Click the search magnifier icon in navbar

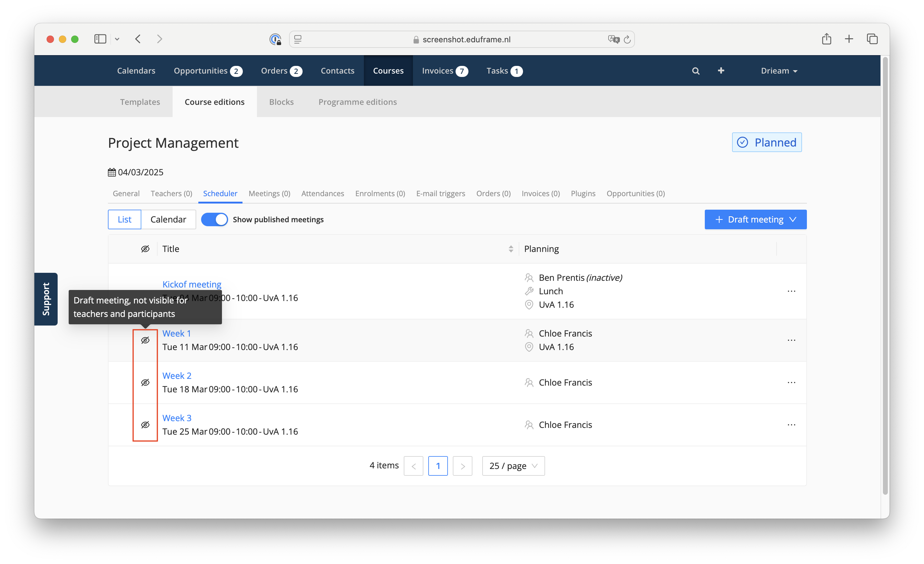click(x=696, y=71)
